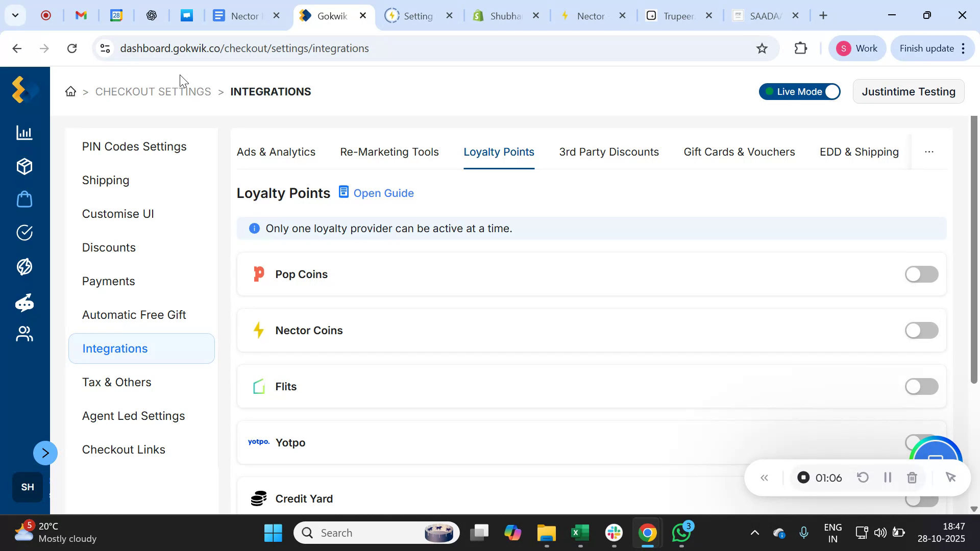The height and width of the screenshot is (551, 980).
Task: Stop the screen recording
Action: coord(804,478)
